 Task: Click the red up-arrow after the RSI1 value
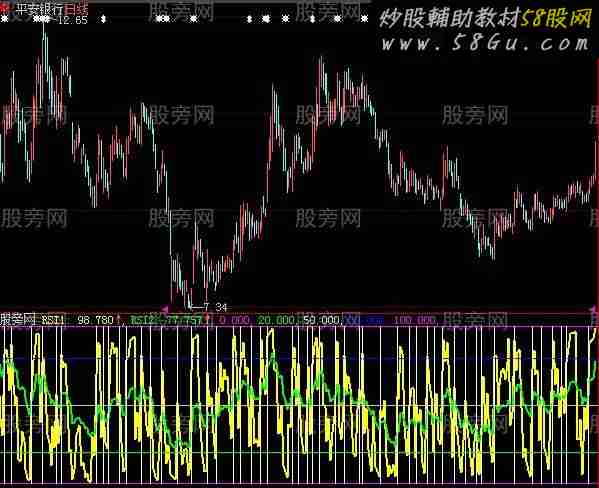tap(119, 319)
